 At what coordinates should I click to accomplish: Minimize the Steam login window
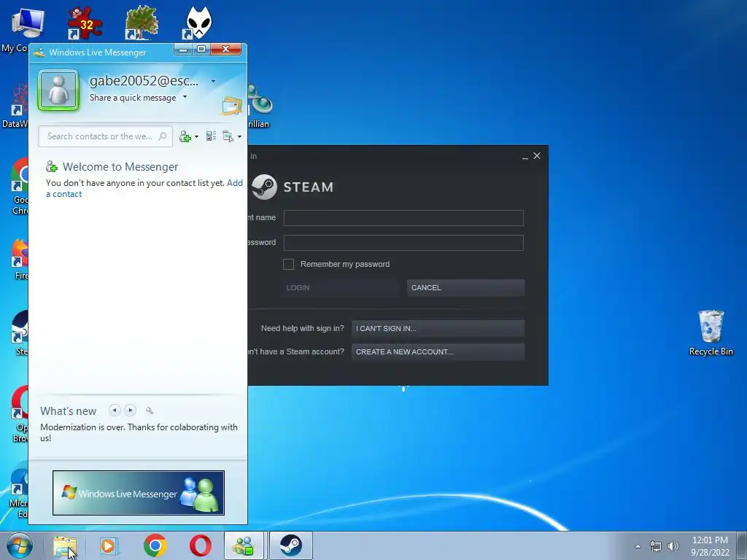pyautogui.click(x=525, y=157)
